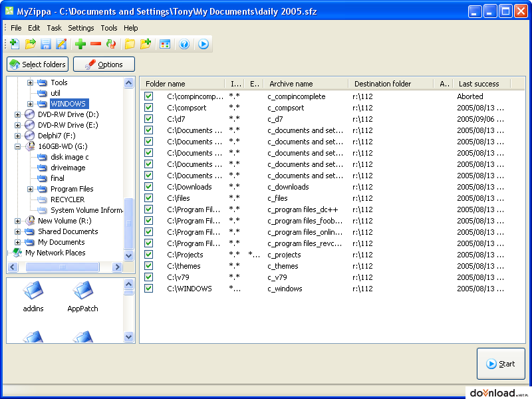Click the Options button
The width and height of the screenshot is (532, 399).
pos(104,64)
